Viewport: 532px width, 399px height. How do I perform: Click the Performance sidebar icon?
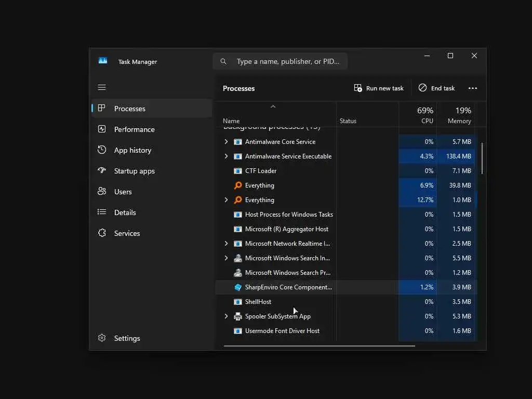pyautogui.click(x=102, y=129)
